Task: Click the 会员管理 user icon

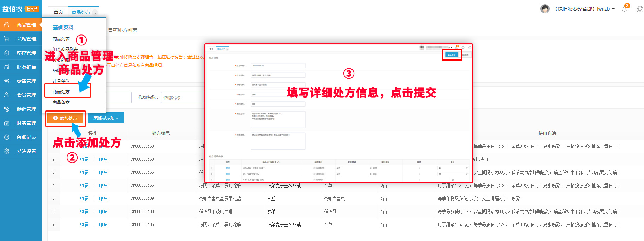Action: [x=7, y=95]
